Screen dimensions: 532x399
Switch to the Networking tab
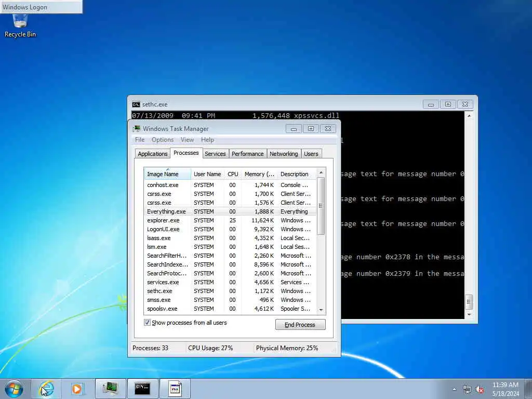pos(284,154)
